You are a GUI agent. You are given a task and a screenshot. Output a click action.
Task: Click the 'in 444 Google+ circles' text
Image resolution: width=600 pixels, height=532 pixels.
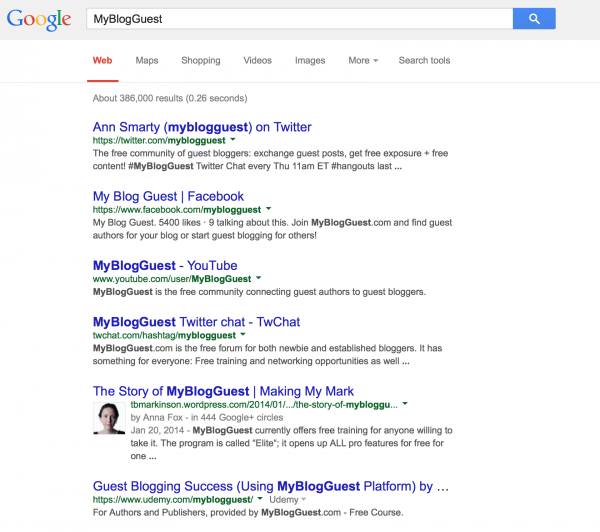click(x=237, y=418)
